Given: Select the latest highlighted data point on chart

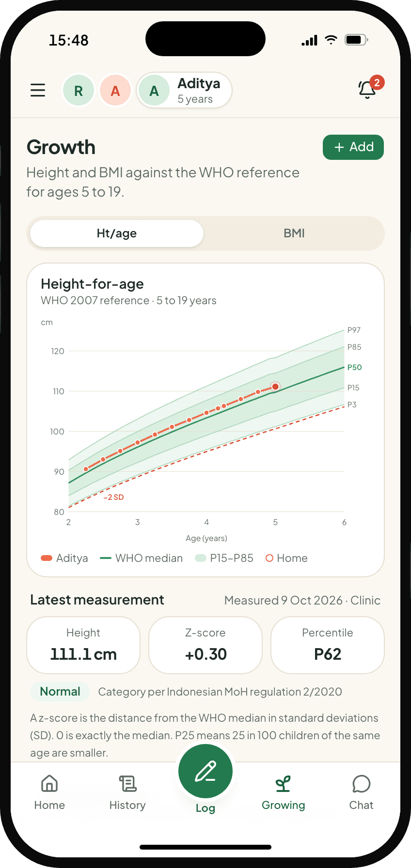Looking at the screenshot, I should (275, 387).
